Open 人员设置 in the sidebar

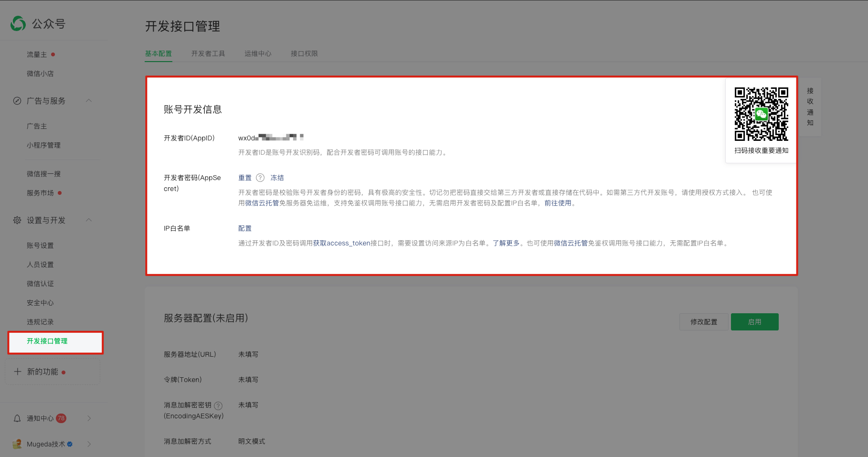pos(40,265)
